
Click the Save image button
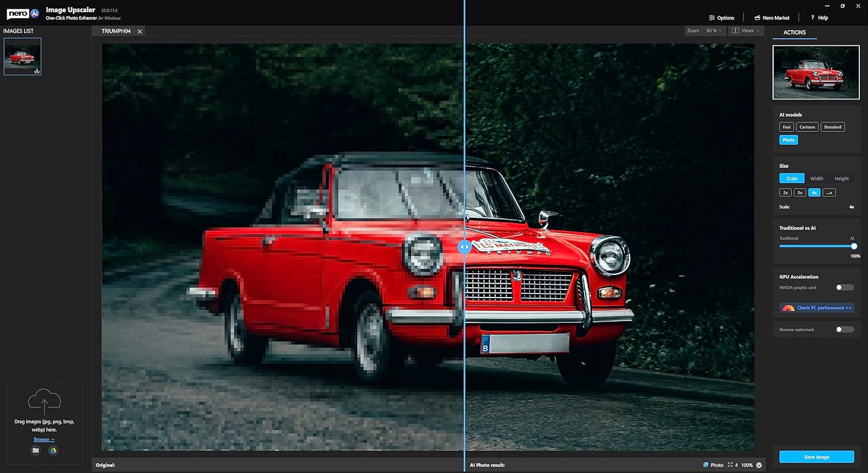click(x=816, y=457)
